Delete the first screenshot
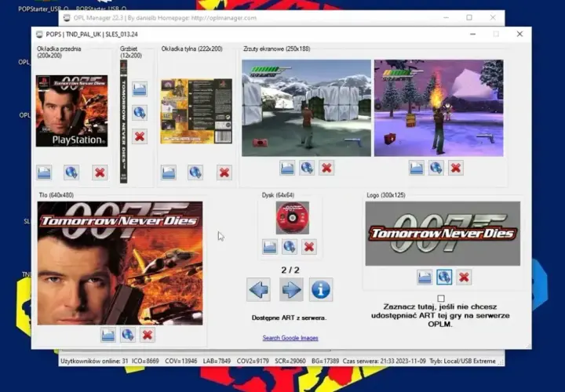This screenshot has height=392, width=565. tap(326, 168)
